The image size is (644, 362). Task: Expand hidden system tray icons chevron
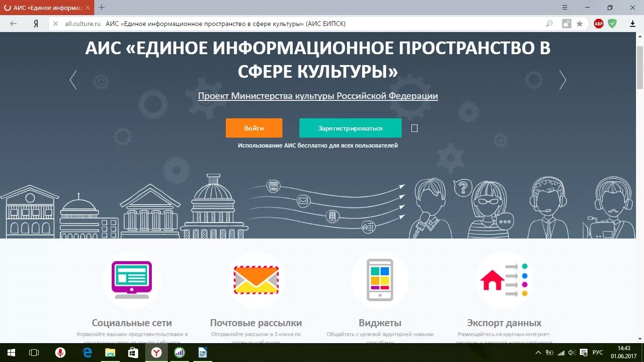[538, 353]
